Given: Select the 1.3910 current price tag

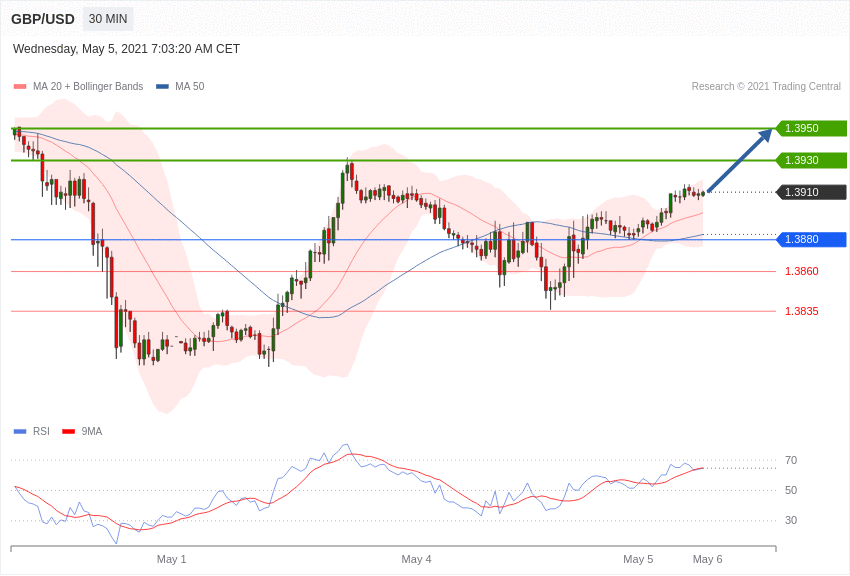Looking at the screenshot, I should point(812,192).
